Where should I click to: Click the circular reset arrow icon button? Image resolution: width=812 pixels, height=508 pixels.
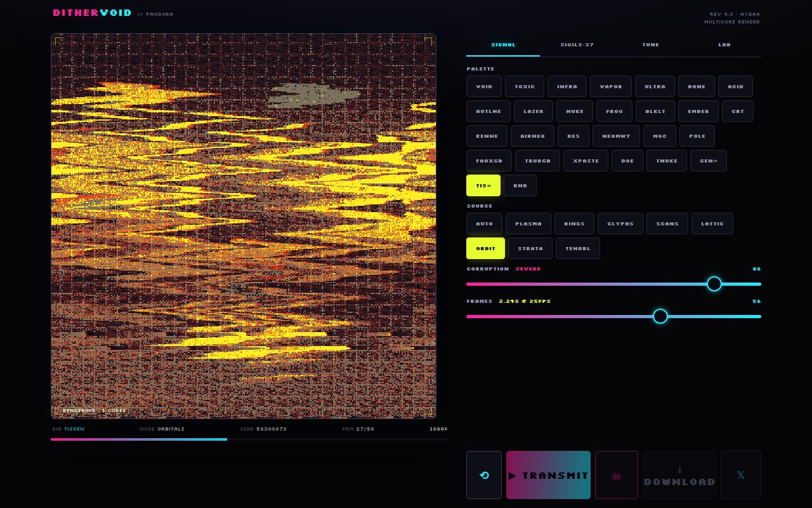(x=484, y=475)
